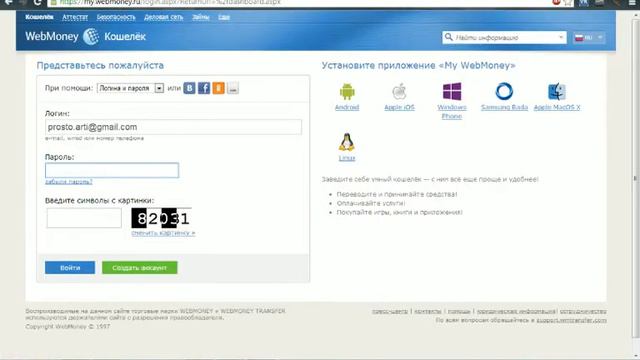Image resolution: width=640 pixels, height=360 pixels.
Task: Click the 82031 captcha image
Action: click(x=162, y=218)
